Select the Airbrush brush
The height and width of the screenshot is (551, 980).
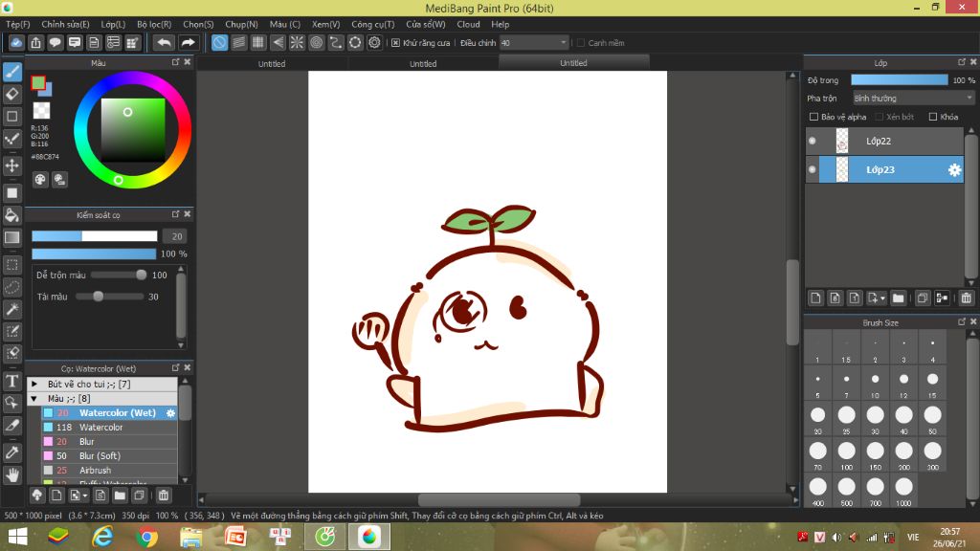tap(109, 471)
